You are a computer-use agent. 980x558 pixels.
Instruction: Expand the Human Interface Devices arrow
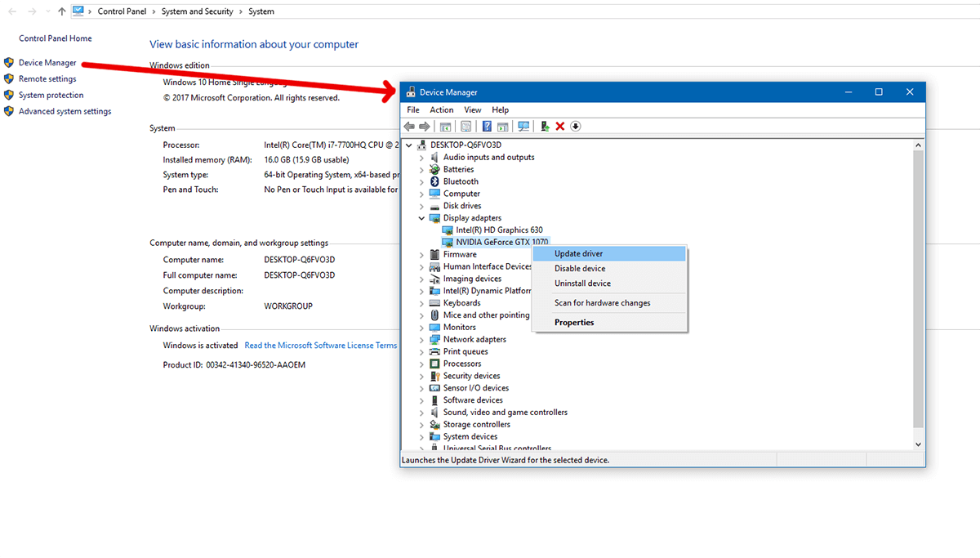pyautogui.click(x=421, y=266)
